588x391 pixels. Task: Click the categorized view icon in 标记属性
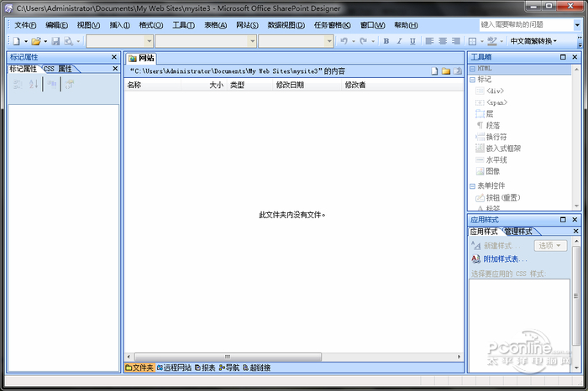(x=18, y=84)
